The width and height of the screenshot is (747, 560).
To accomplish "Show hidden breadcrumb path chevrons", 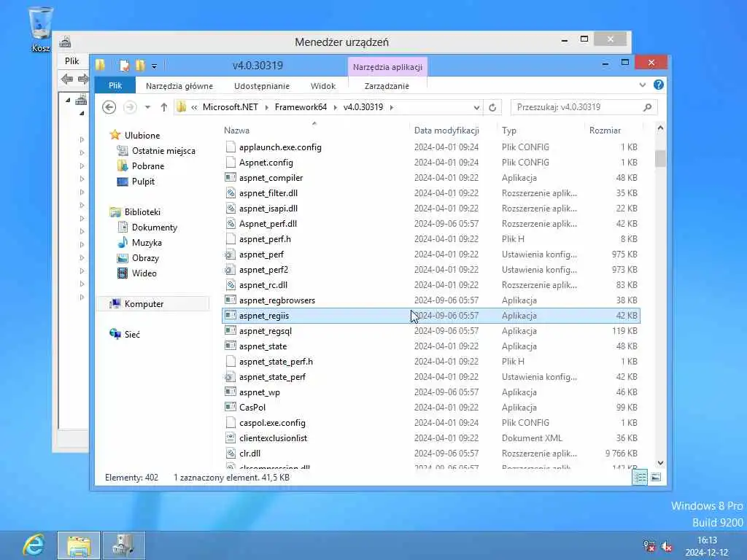I will [194, 107].
